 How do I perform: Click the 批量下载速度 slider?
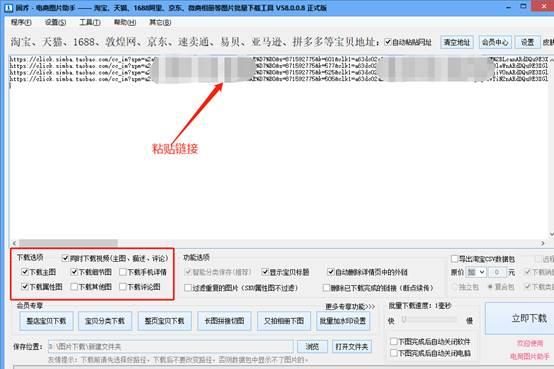coord(430,320)
